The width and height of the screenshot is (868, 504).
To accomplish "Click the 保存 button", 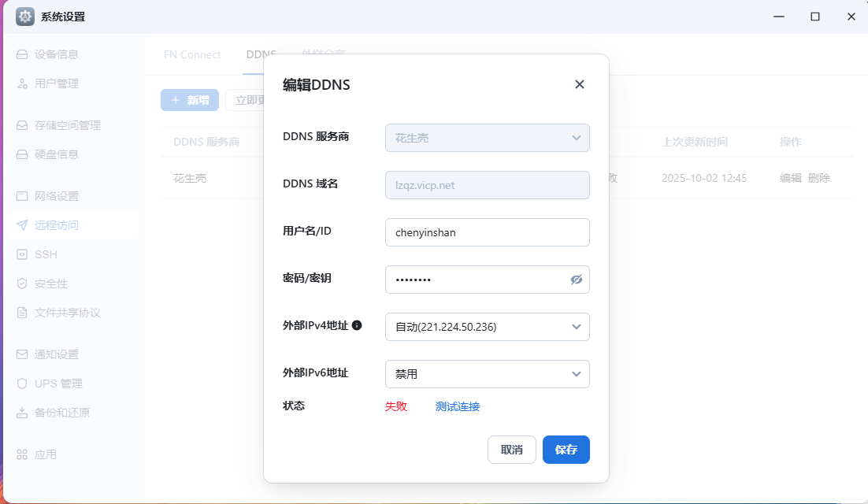I will coord(566,450).
